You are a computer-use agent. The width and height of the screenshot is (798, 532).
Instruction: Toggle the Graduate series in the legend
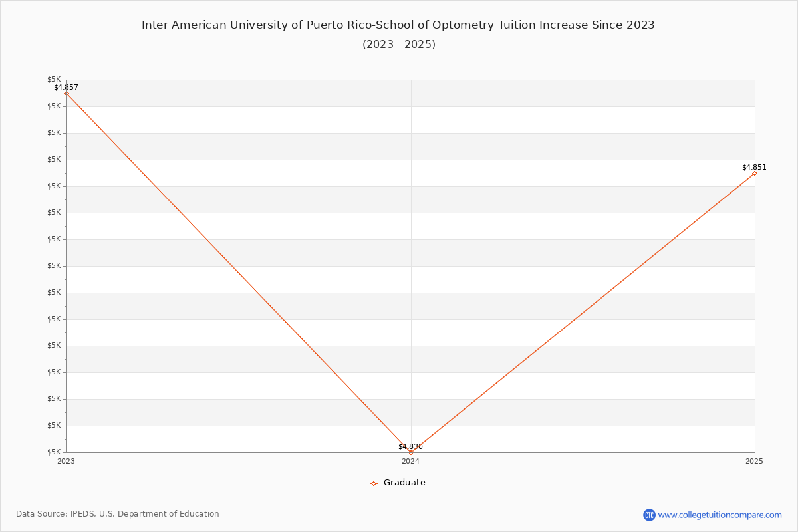[x=398, y=483]
